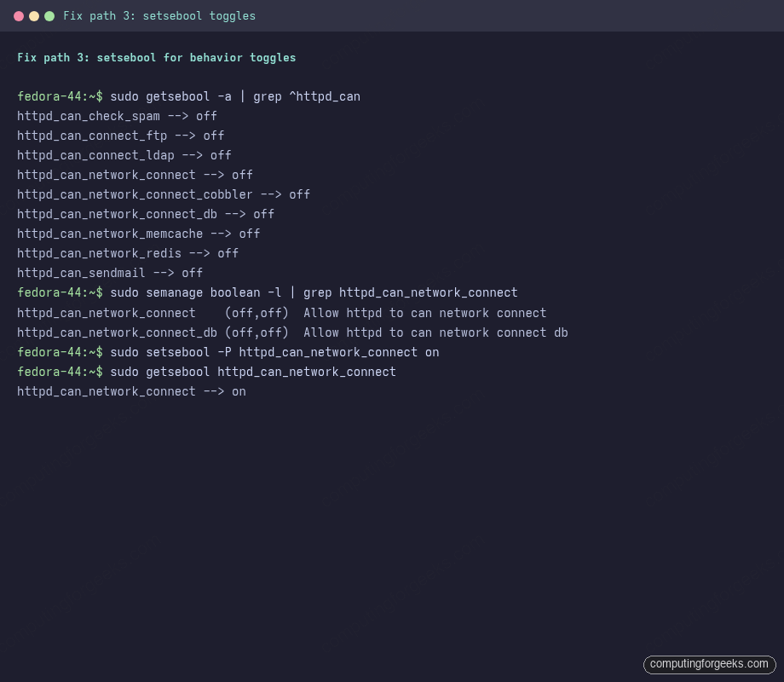The width and height of the screenshot is (784, 682).
Task: Click the line 'httpd_can_sendmail --> off'
Action: [x=110, y=273]
